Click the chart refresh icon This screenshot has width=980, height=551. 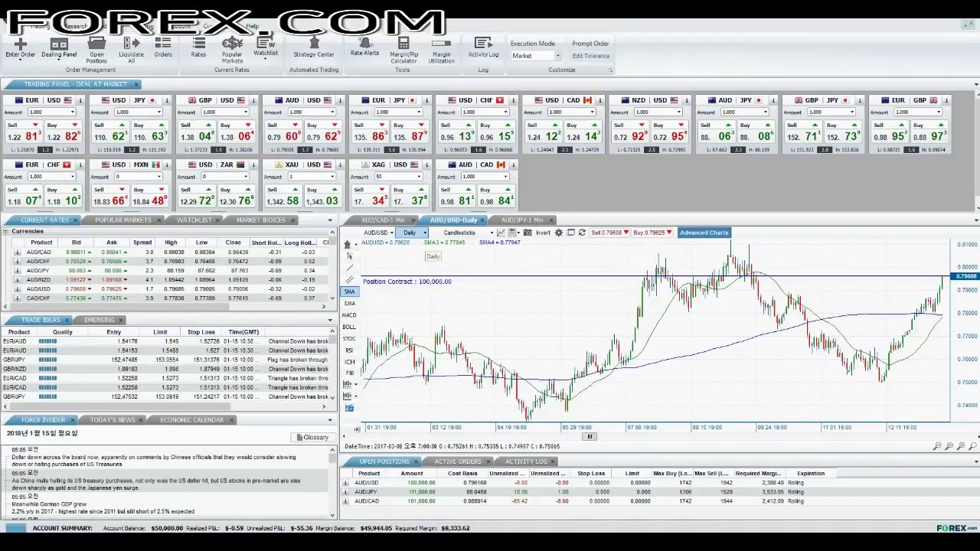click(x=582, y=233)
